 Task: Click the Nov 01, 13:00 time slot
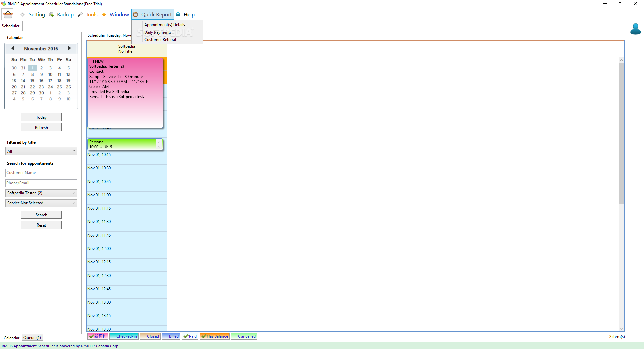[x=127, y=305]
